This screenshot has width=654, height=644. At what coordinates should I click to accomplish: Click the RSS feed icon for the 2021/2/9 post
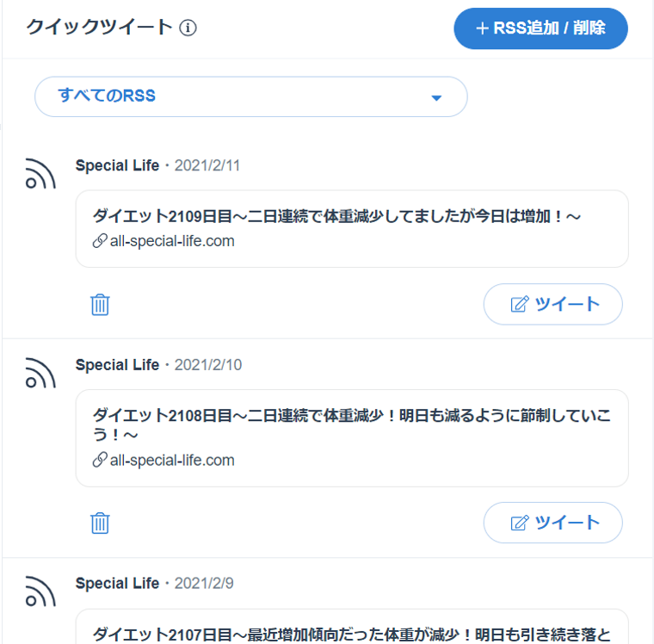(x=40, y=591)
